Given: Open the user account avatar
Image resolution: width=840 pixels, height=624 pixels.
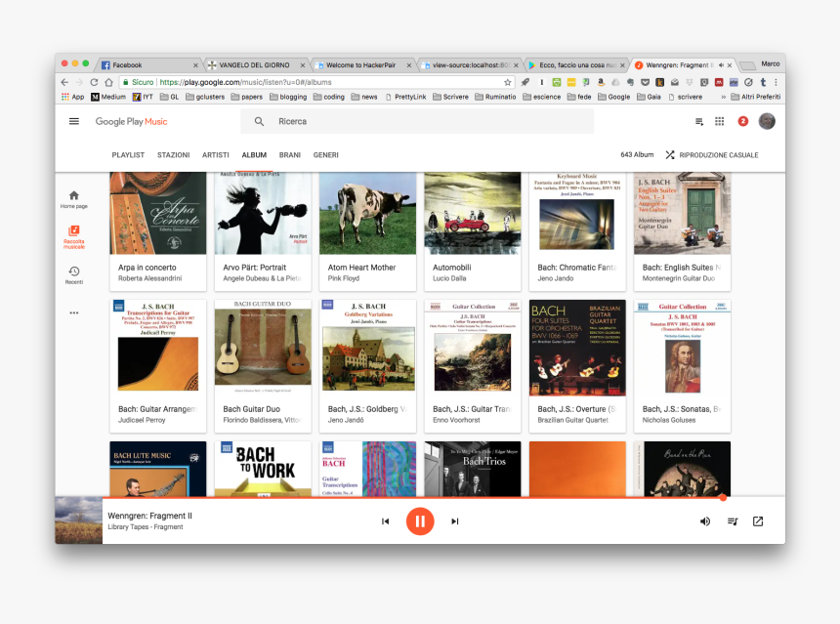Looking at the screenshot, I should pos(767,122).
